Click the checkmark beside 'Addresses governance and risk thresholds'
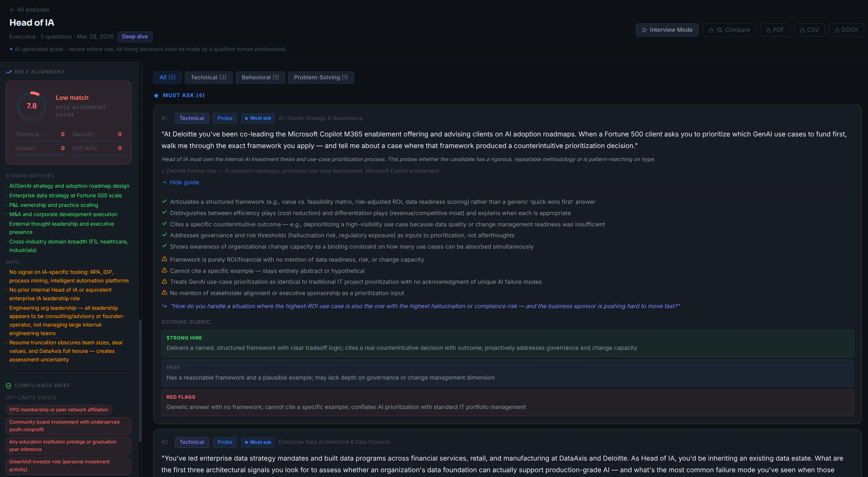This screenshot has height=477, width=868. click(x=164, y=235)
